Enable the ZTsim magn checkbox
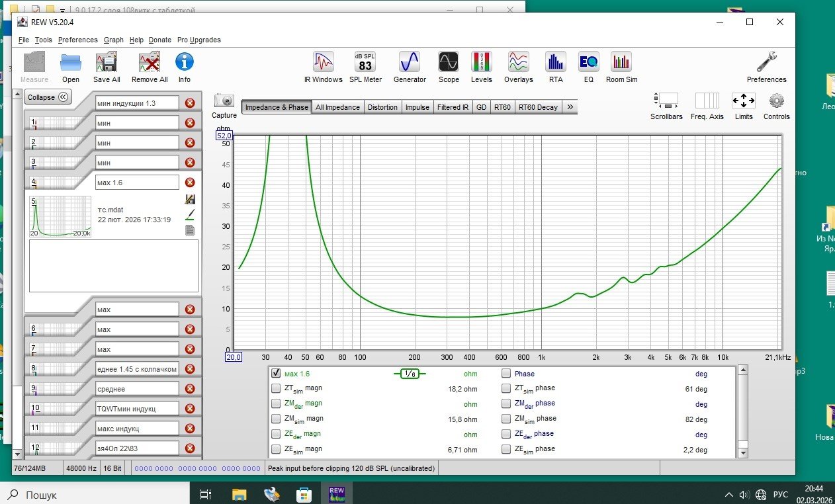This screenshot has height=504, width=835. pos(277,389)
